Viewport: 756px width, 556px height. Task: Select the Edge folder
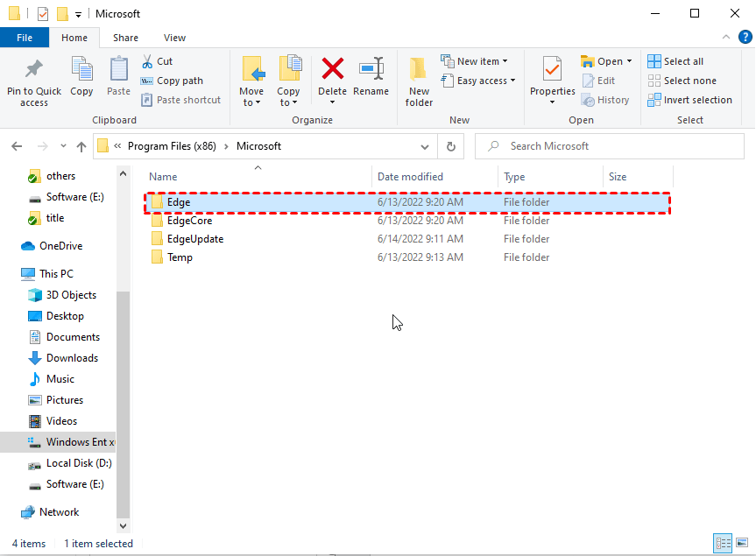coord(407,202)
